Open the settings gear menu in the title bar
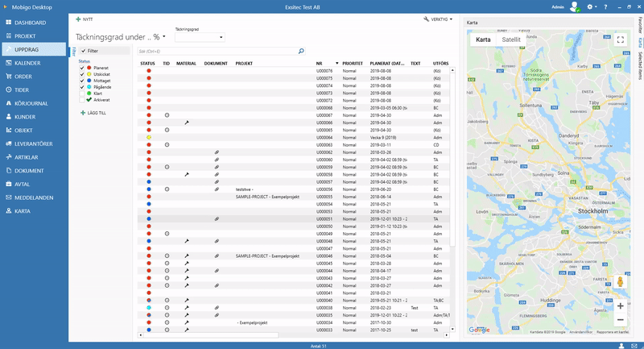This screenshot has height=349, width=644. coord(591,7)
